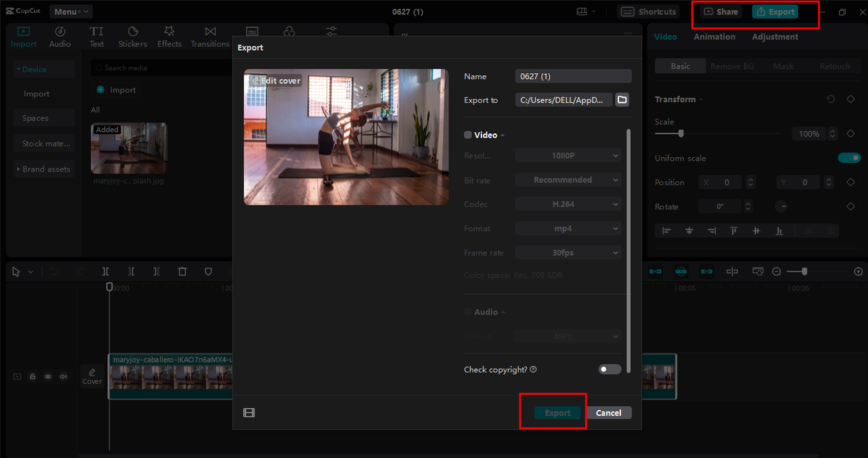The image size is (868, 458).
Task: Click the Export button in the dialog
Action: [x=558, y=413]
